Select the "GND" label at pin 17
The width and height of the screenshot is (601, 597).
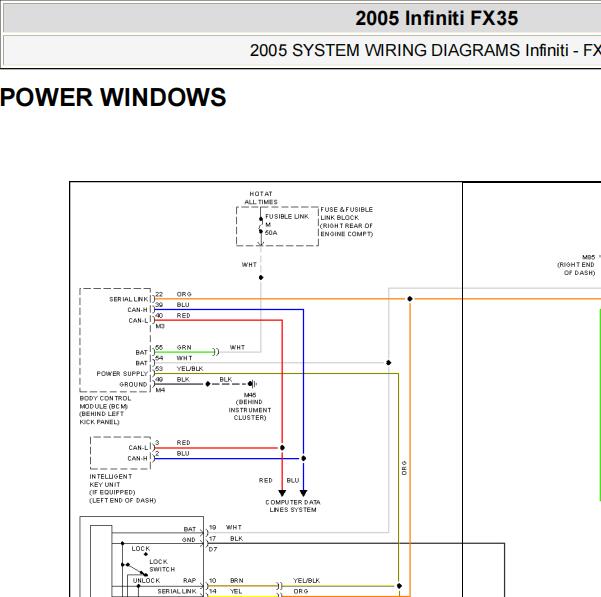(x=189, y=540)
